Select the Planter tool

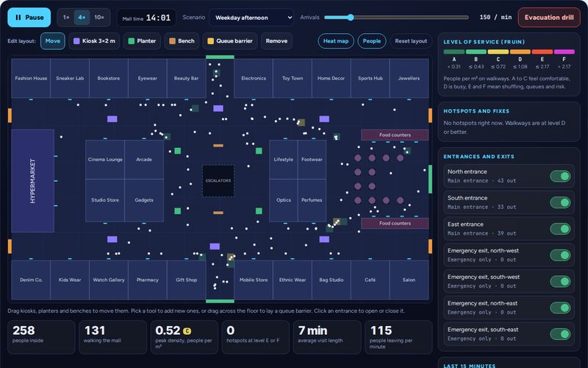pyautogui.click(x=142, y=41)
